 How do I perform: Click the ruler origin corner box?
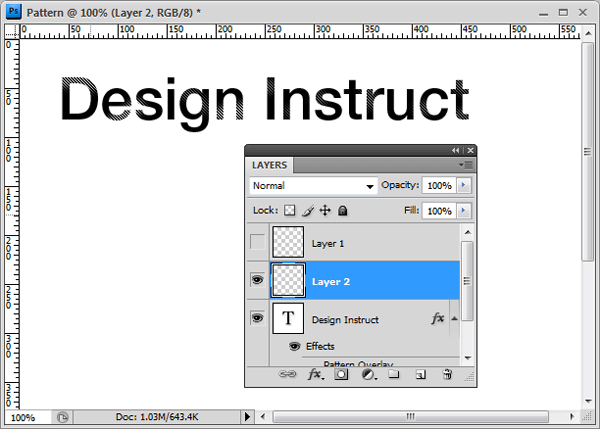pyautogui.click(x=12, y=31)
